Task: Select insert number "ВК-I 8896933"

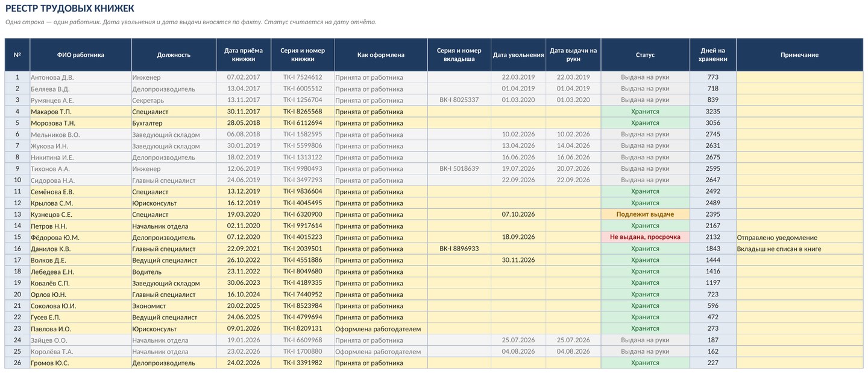Action: [459, 249]
